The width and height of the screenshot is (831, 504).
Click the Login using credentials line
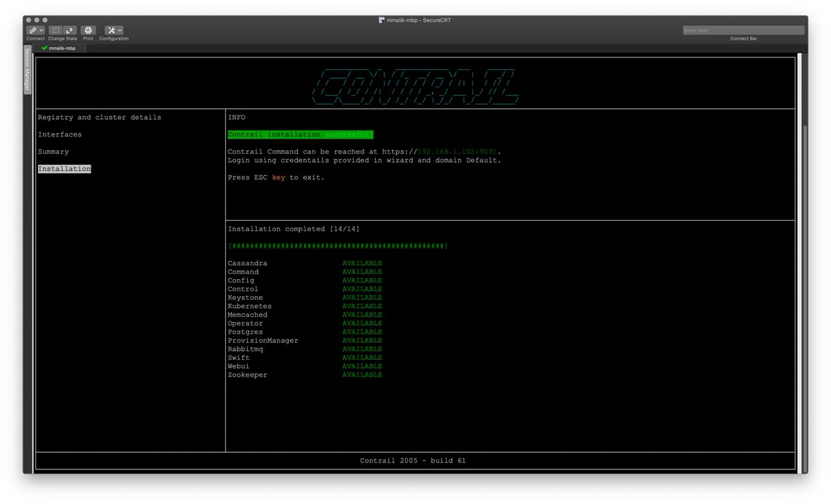pos(364,161)
